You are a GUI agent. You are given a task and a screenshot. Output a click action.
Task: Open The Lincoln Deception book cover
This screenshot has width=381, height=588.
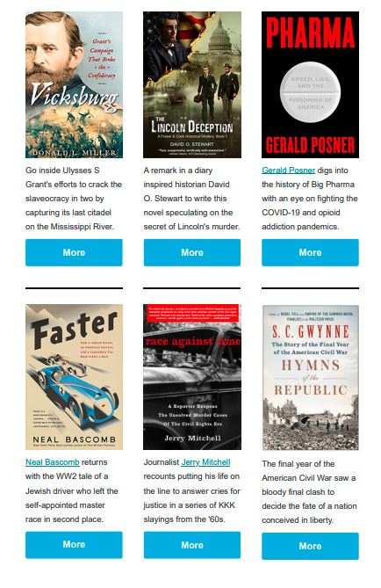[x=191, y=84]
